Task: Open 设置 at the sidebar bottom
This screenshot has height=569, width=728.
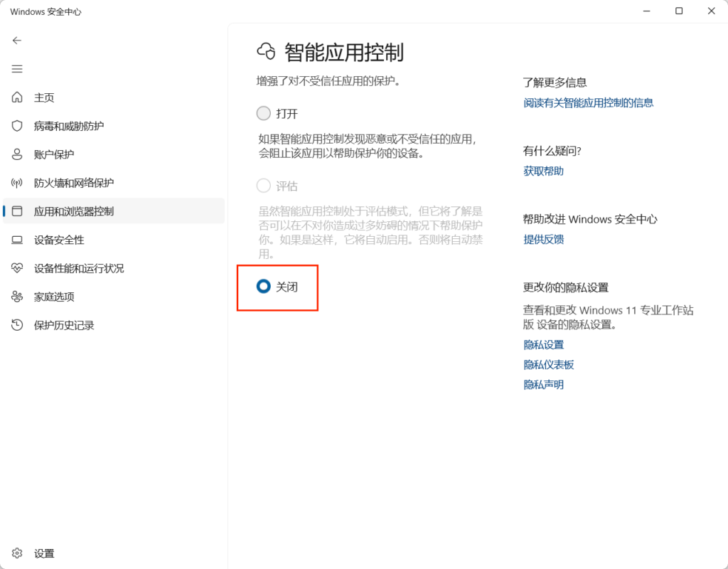Action: [x=114, y=553]
